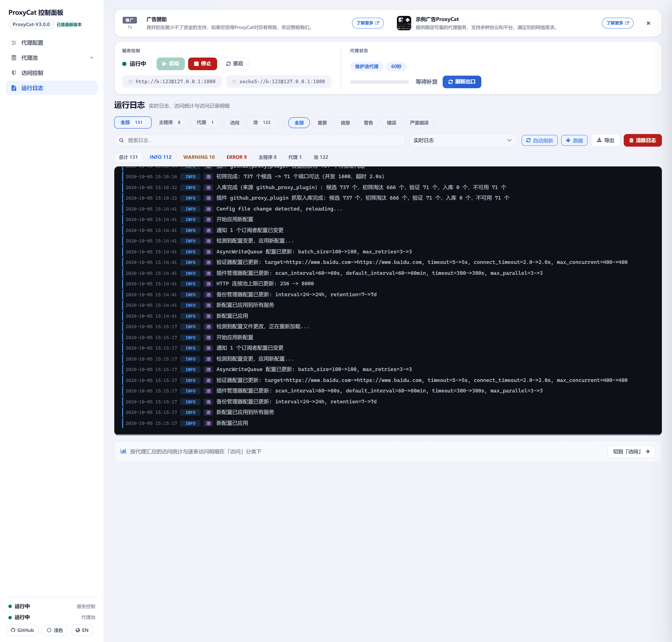Open 了解更多 link for 广告赞助
672x642 pixels.
[367, 23]
